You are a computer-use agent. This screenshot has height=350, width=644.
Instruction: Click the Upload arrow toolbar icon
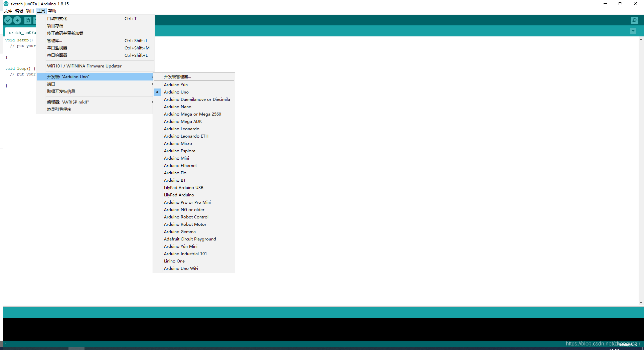point(17,20)
